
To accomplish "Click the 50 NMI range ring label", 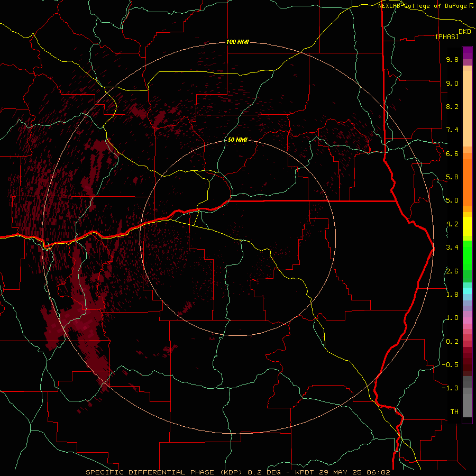I will (237, 140).
